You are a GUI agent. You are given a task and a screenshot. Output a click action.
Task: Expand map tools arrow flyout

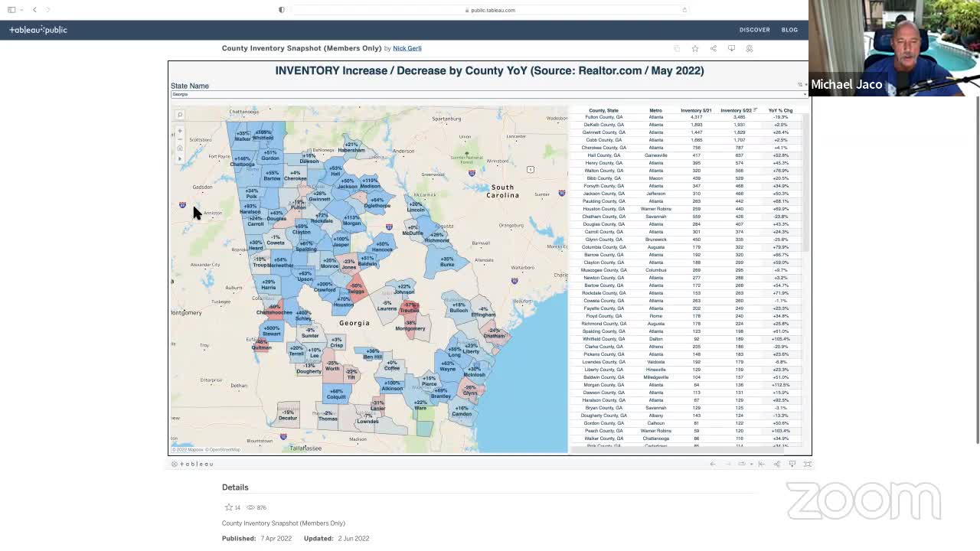(180, 158)
